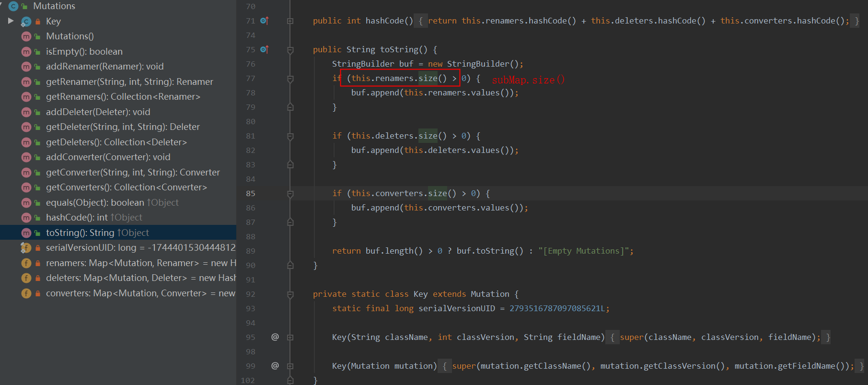Click 'private static class Key' declaration
Viewport: 868px width, 385px height.
point(370,294)
